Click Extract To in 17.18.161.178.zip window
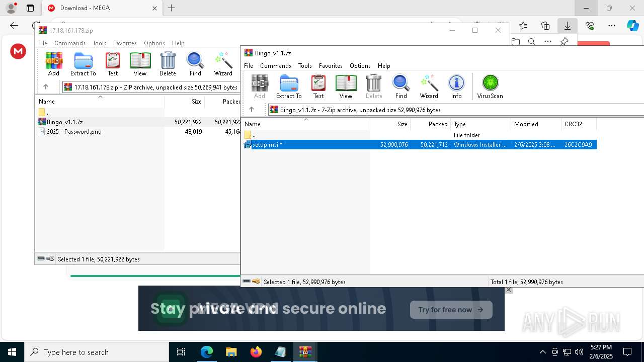 (83, 64)
